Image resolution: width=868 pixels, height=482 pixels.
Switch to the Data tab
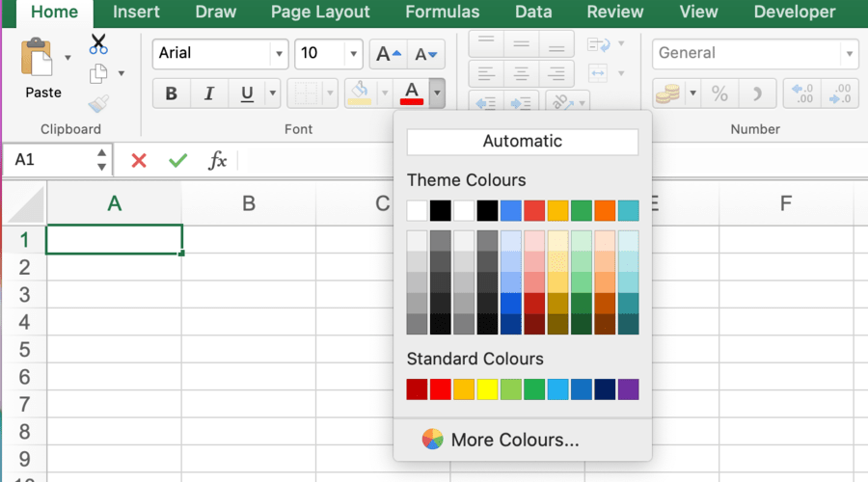coord(533,13)
